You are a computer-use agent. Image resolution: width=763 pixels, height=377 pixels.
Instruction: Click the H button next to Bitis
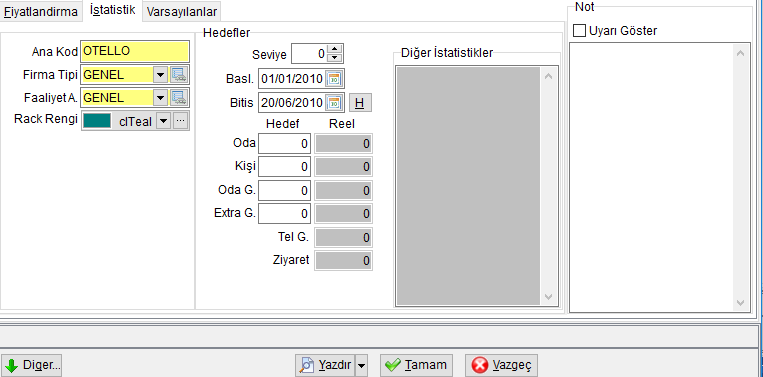[360, 103]
